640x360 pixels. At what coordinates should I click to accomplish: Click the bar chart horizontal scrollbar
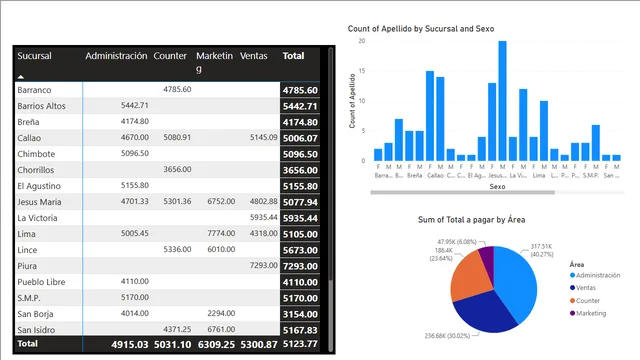tap(462, 192)
